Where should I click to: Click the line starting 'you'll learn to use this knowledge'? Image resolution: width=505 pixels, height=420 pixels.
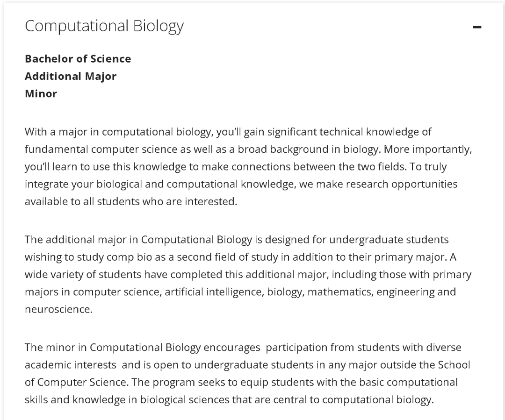tap(236, 167)
